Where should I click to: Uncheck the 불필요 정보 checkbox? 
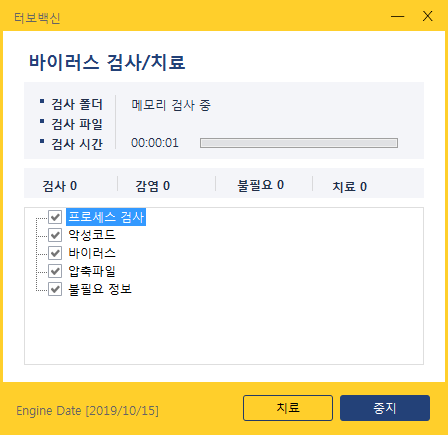(55, 289)
